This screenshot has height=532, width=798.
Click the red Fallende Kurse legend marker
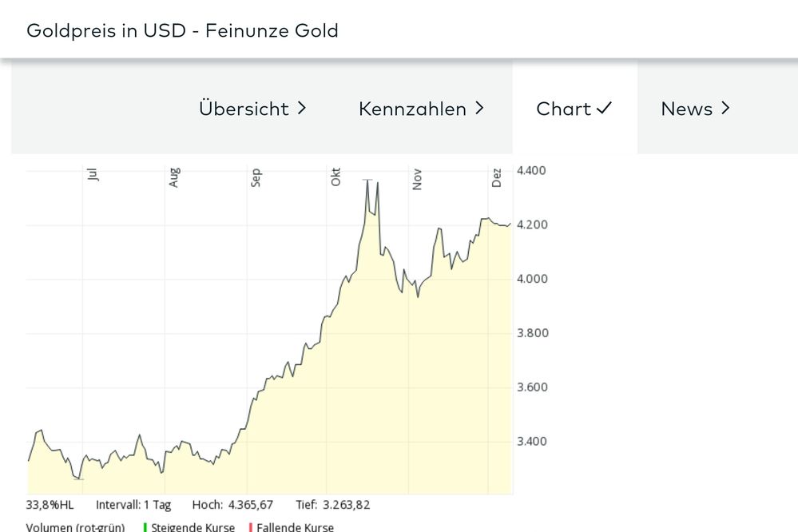tap(251, 527)
